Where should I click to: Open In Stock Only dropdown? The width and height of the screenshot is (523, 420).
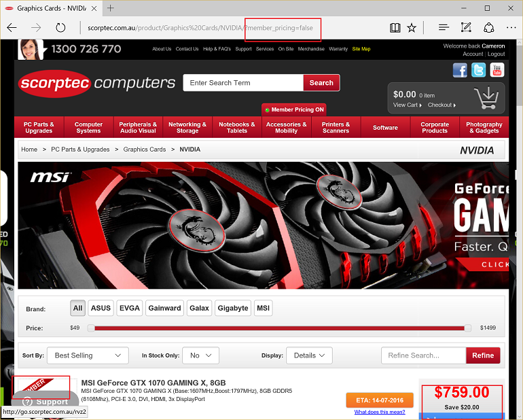point(200,355)
